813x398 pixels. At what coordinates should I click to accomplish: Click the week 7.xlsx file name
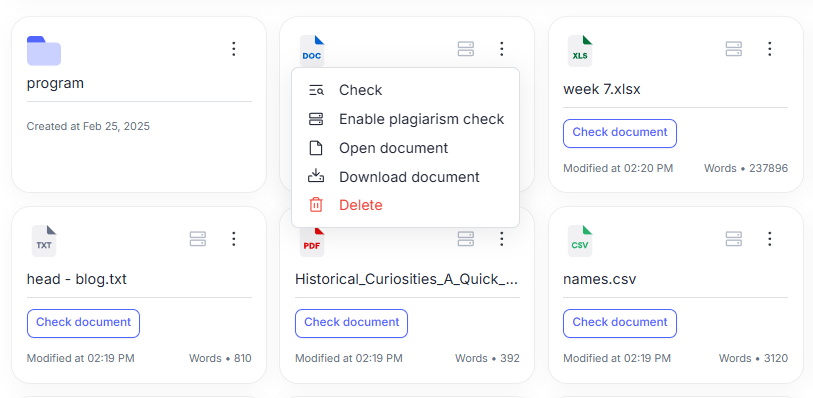[602, 89]
